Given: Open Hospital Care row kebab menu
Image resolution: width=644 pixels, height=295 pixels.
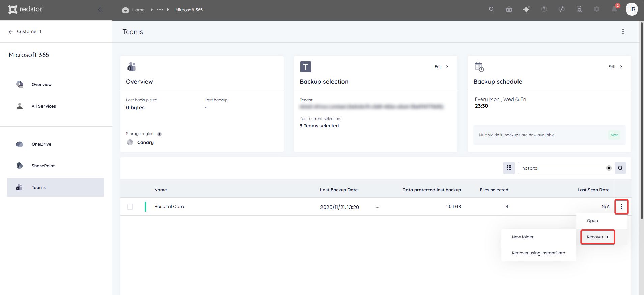Looking at the screenshot, I should (x=621, y=207).
